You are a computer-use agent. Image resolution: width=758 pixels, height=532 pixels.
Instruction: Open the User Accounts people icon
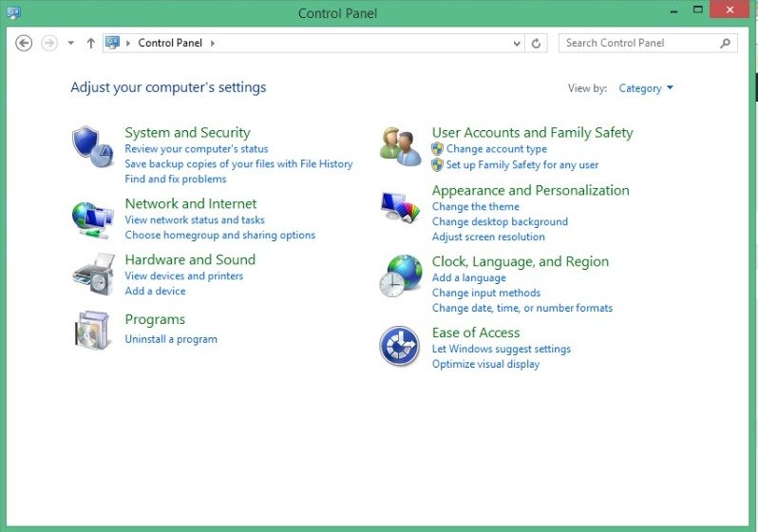point(400,146)
